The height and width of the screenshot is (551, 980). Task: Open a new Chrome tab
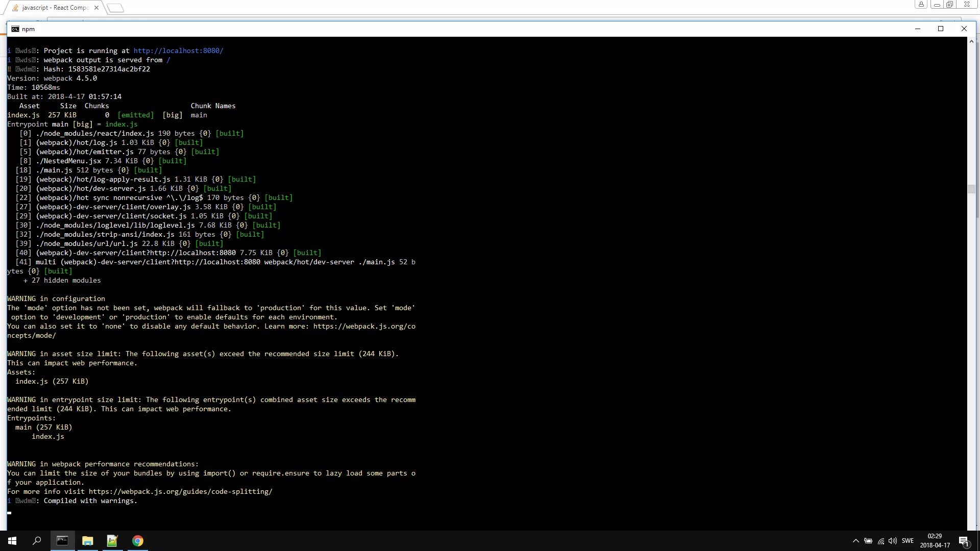pos(116,8)
